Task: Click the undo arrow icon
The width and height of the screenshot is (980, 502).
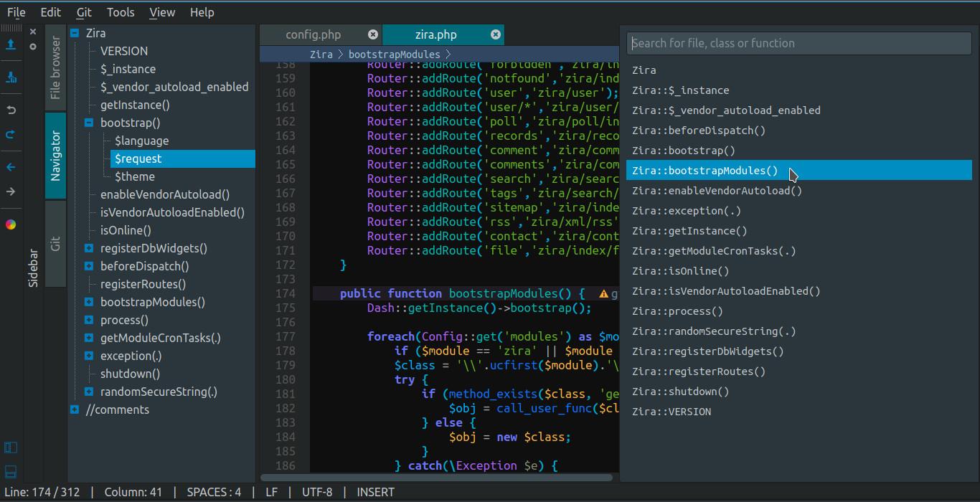Action: point(11,110)
